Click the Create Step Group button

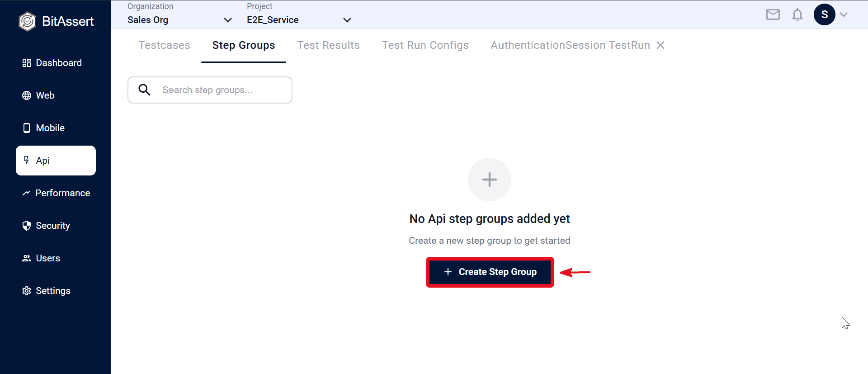tap(490, 272)
